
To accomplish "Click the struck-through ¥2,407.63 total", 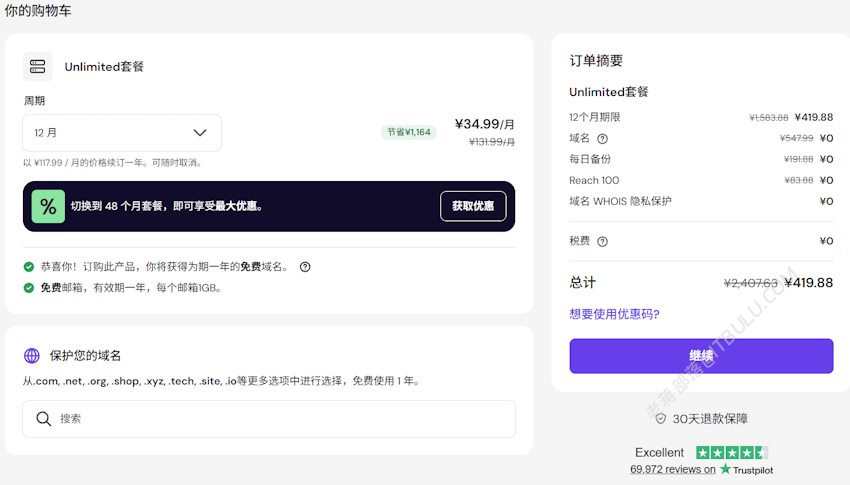I will (x=751, y=283).
